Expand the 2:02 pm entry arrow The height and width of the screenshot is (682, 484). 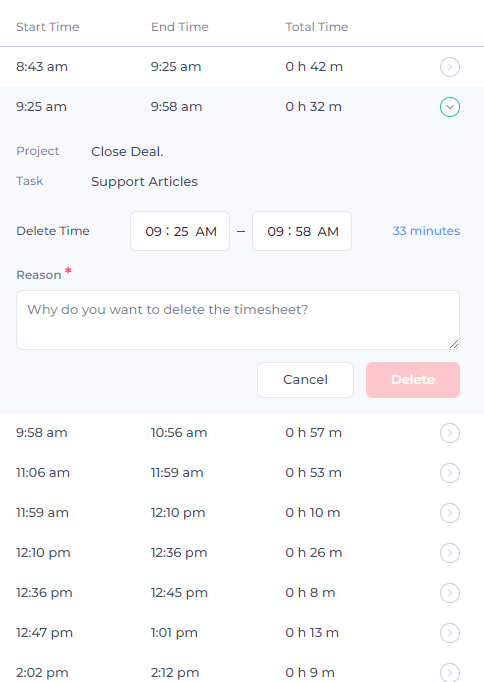click(x=450, y=672)
